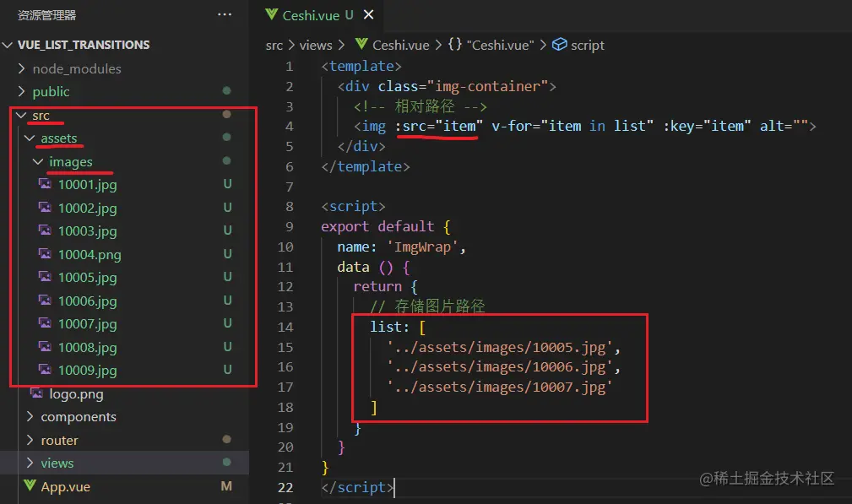Click image icon of 10001.jpg
This screenshot has width=852, height=504.
point(45,184)
